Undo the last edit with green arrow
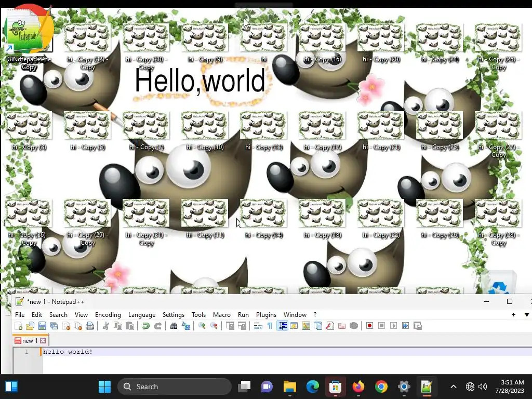The height and width of the screenshot is (399, 532). click(146, 326)
